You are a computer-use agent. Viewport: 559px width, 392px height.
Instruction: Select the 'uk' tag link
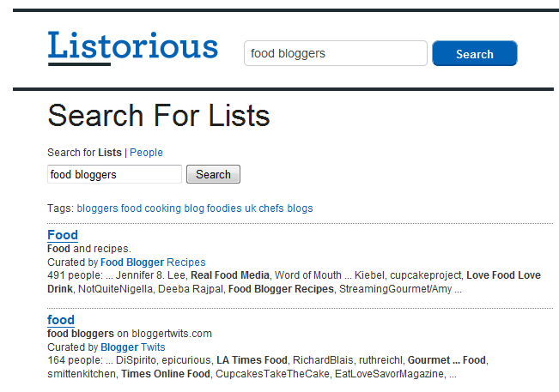point(250,208)
